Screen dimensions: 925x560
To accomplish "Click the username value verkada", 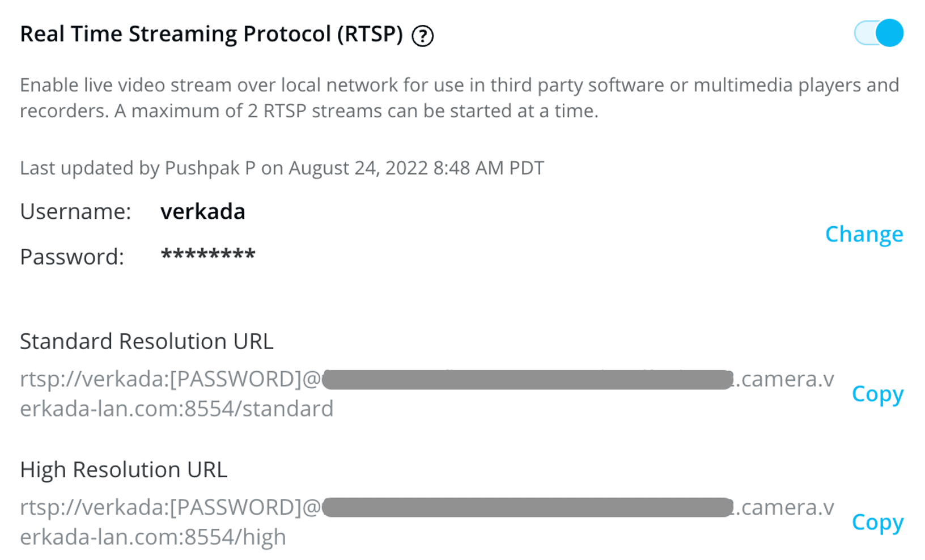I will [x=202, y=211].
